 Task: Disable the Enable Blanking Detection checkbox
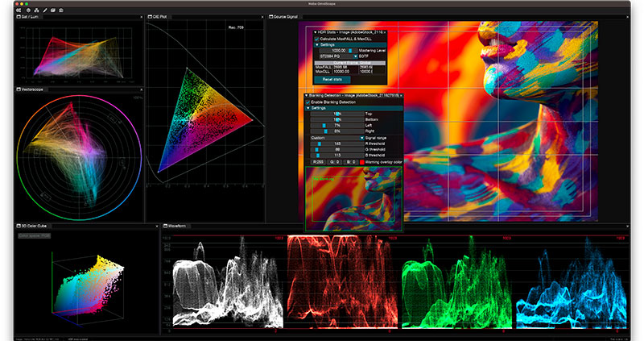pyautogui.click(x=308, y=102)
